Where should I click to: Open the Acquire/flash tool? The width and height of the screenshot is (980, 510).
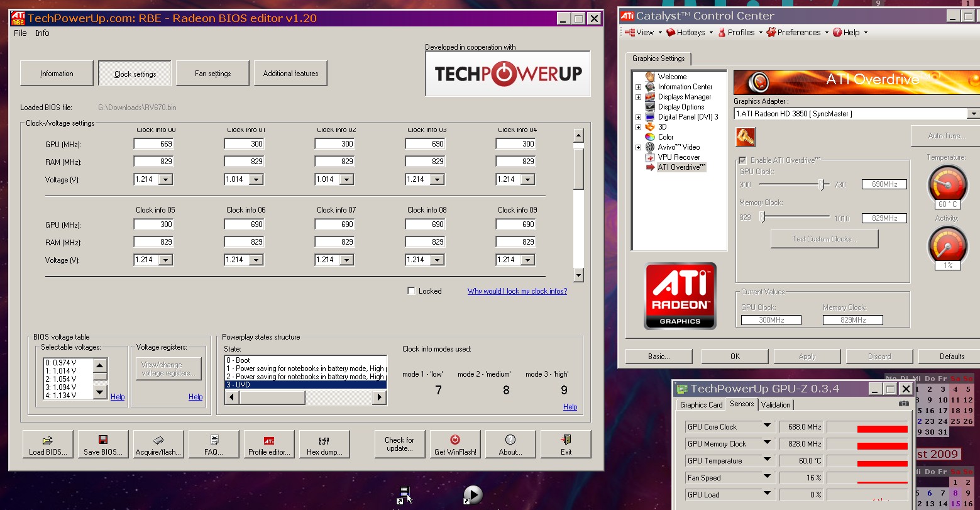tap(158, 444)
